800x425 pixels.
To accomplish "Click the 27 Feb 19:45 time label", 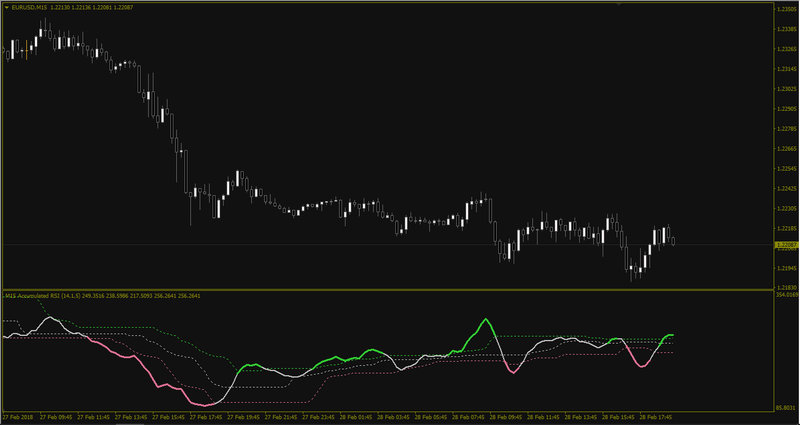I will (x=244, y=416).
